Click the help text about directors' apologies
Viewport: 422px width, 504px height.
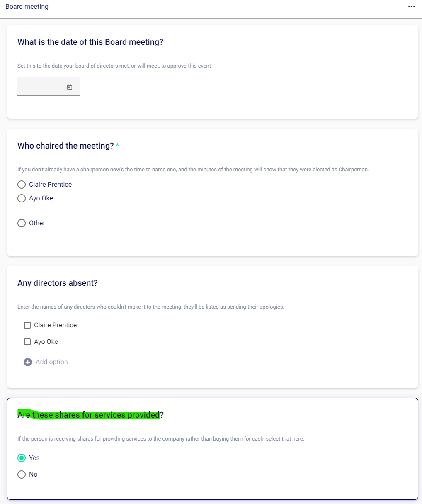point(150,307)
